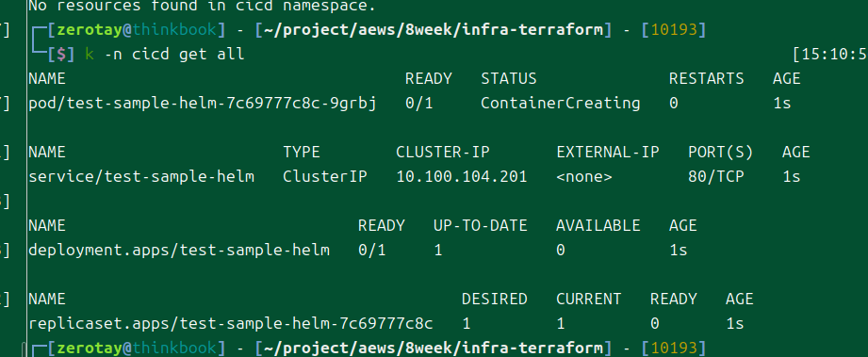Viewport: 868px width, 357px height.
Task: Click the RESTARTS column header
Action: pos(706,79)
